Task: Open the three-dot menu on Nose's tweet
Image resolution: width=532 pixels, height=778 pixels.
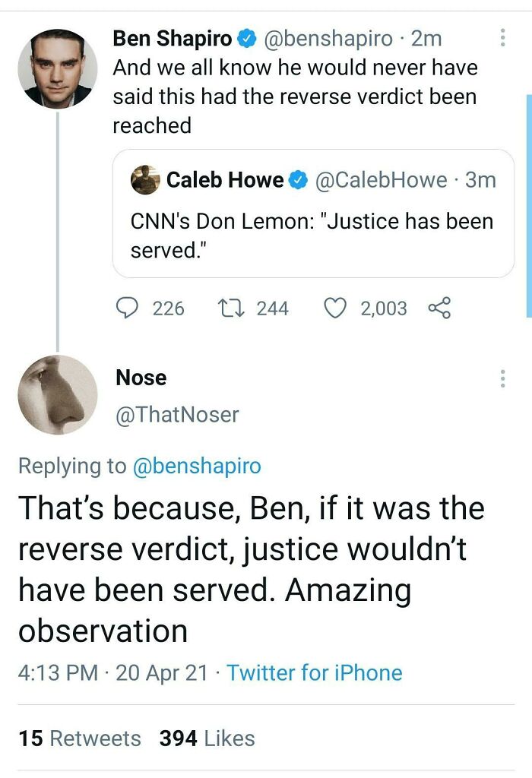Action: 502,378
